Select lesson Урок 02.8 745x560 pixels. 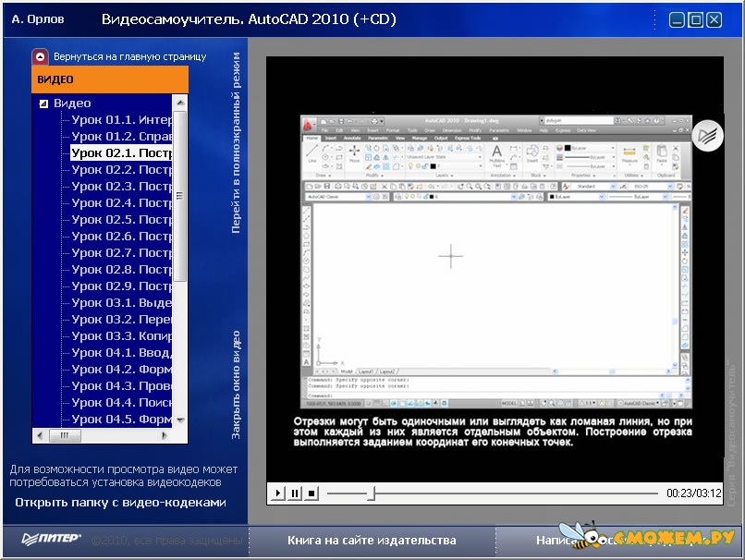[122, 269]
